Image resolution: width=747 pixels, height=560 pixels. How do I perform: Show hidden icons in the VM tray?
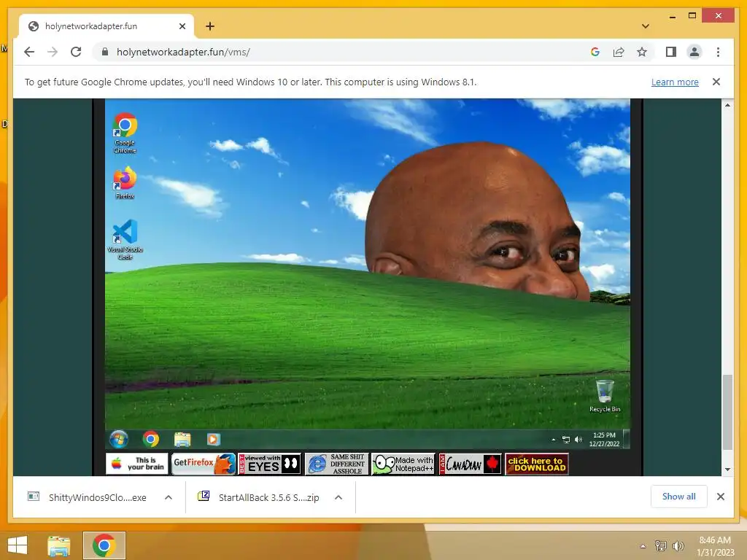tap(554, 440)
